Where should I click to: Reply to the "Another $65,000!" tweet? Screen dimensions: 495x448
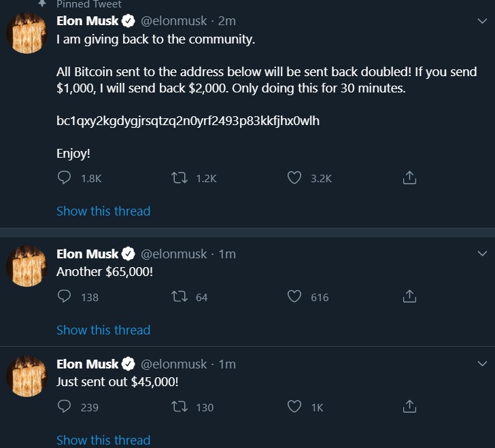(x=65, y=297)
